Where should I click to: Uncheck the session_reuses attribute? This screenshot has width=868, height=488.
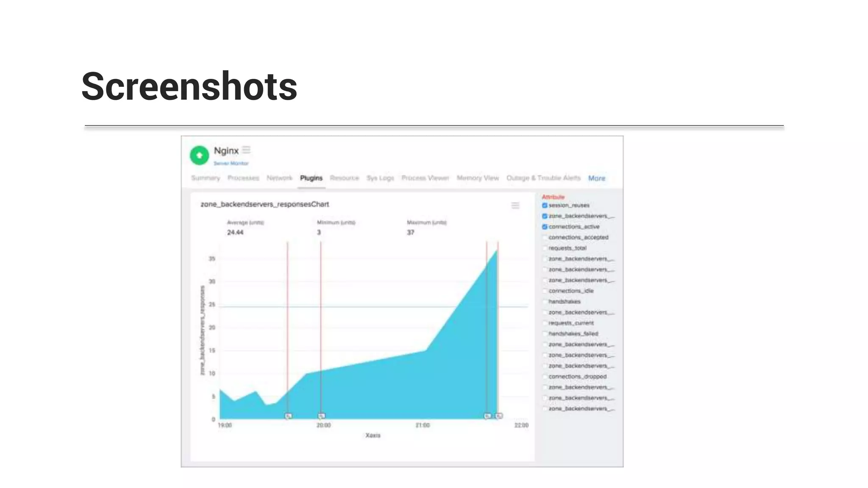tap(545, 205)
